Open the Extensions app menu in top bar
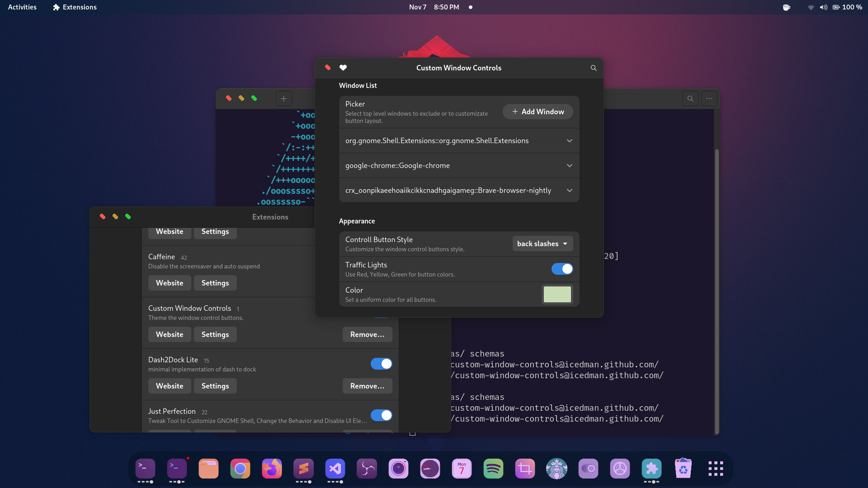Image resolution: width=868 pixels, height=488 pixels. pos(75,7)
